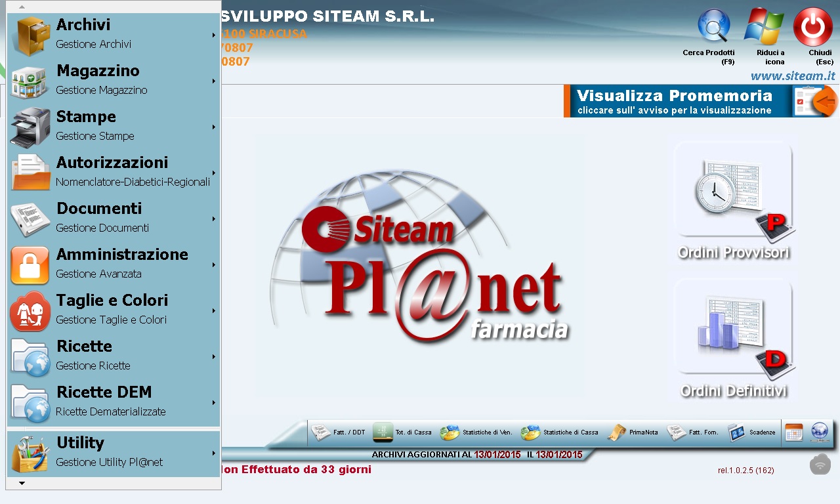
Task: Select Ricette Dematerializzate subtitle
Action: point(111,411)
